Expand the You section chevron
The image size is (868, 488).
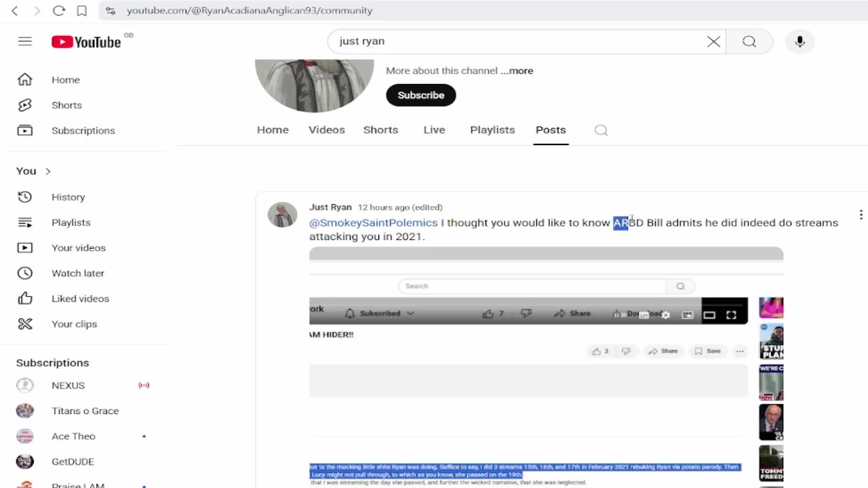pyautogui.click(x=48, y=171)
